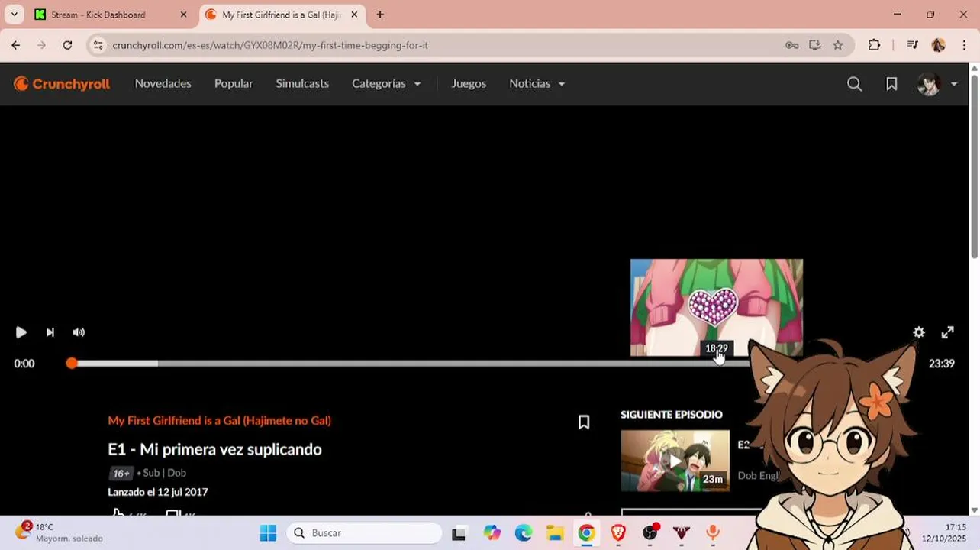Add episode to watchlist bookmark beside title
Image resolution: width=980 pixels, height=550 pixels.
click(x=584, y=422)
